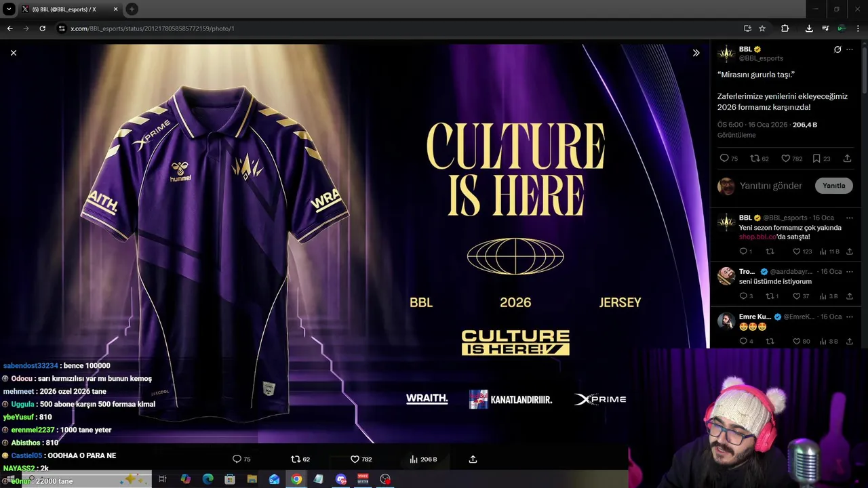Click the Grok icon on the main tweet
The height and width of the screenshot is (488, 868).
pos(837,49)
